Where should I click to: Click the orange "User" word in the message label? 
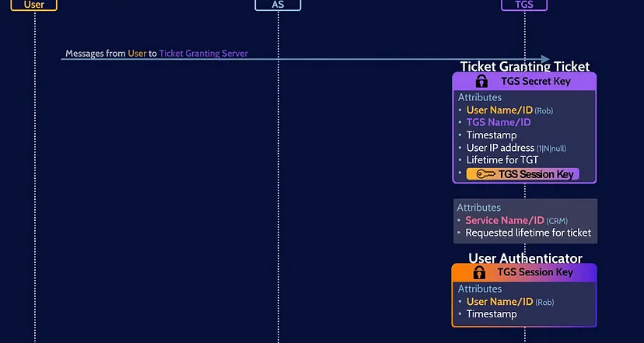(137, 54)
